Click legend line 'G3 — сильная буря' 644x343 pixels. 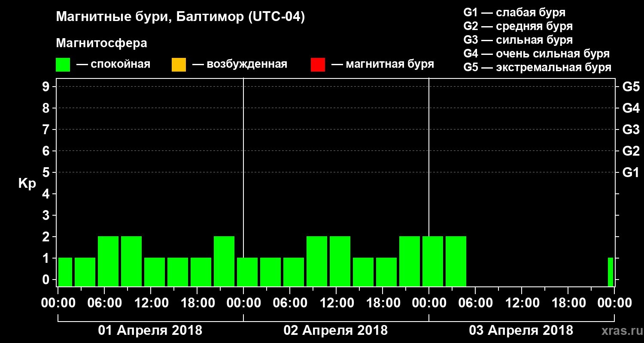point(518,40)
